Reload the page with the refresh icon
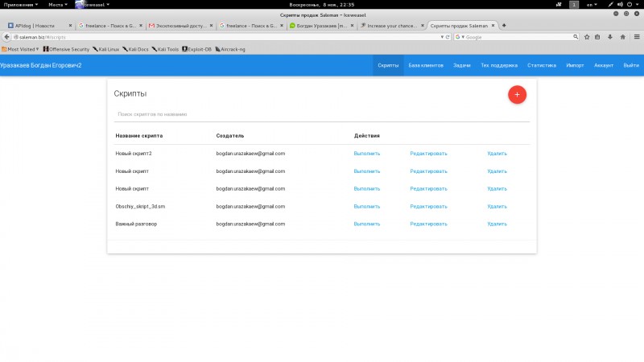The image size is (644, 362). click(448, 37)
